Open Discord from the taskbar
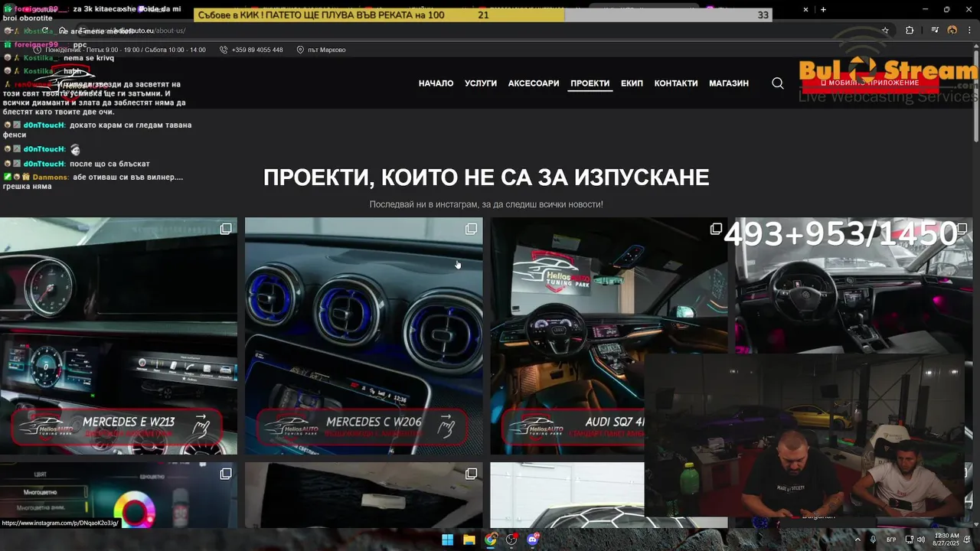This screenshot has width=980, height=551. pyautogui.click(x=533, y=540)
